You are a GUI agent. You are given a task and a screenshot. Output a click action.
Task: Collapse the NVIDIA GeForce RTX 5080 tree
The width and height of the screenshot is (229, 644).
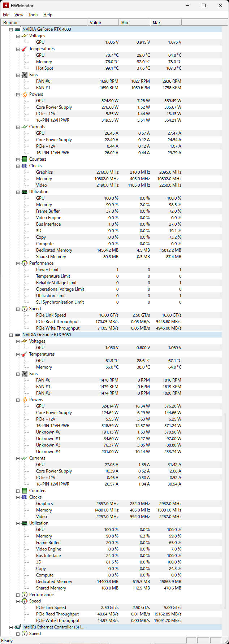click(11, 335)
